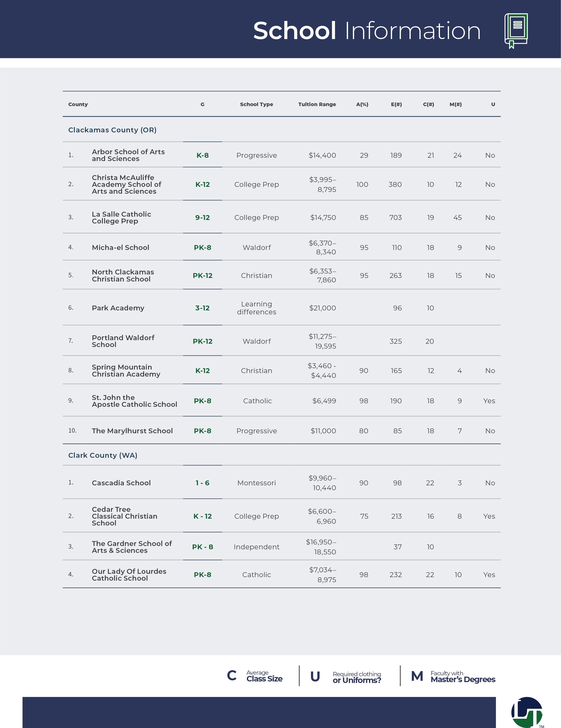Click Cascadia School in Clark County
This screenshot has width=561, height=728.
(x=121, y=483)
